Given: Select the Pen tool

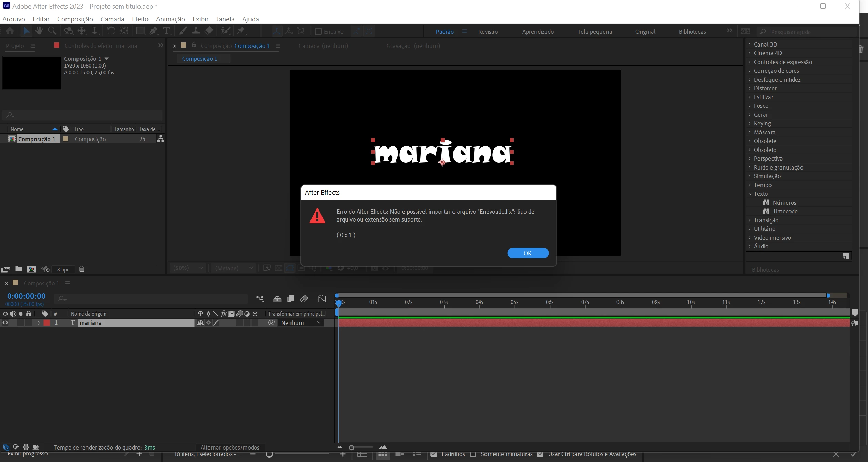Looking at the screenshot, I should click(x=153, y=31).
